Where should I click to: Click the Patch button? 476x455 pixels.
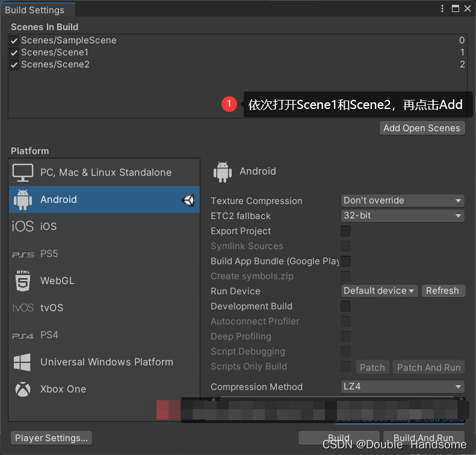click(x=372, y=367)
